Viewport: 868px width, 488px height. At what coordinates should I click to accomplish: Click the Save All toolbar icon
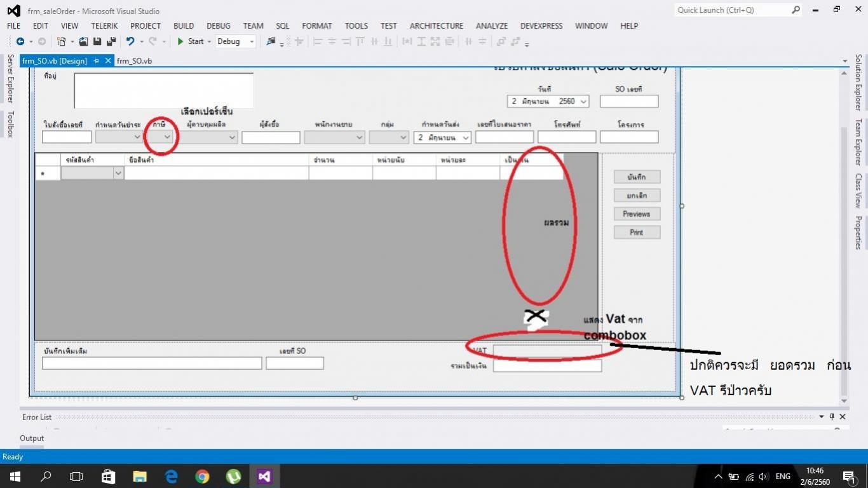tap(111, 41)
